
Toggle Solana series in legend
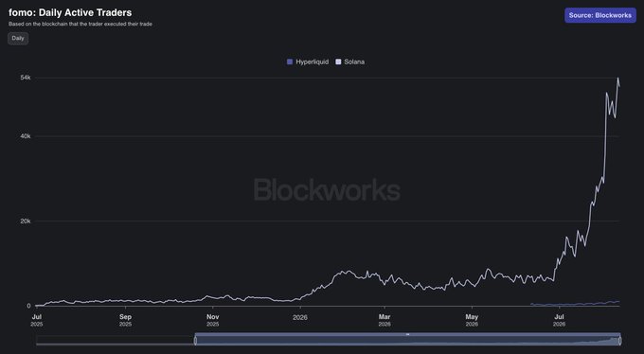pyautogui.click(x=349, y=62)
